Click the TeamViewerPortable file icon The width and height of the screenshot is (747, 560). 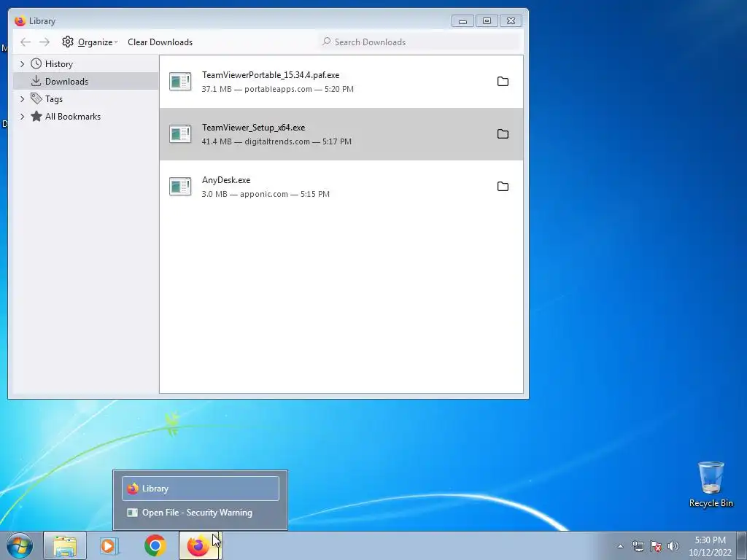181,82
